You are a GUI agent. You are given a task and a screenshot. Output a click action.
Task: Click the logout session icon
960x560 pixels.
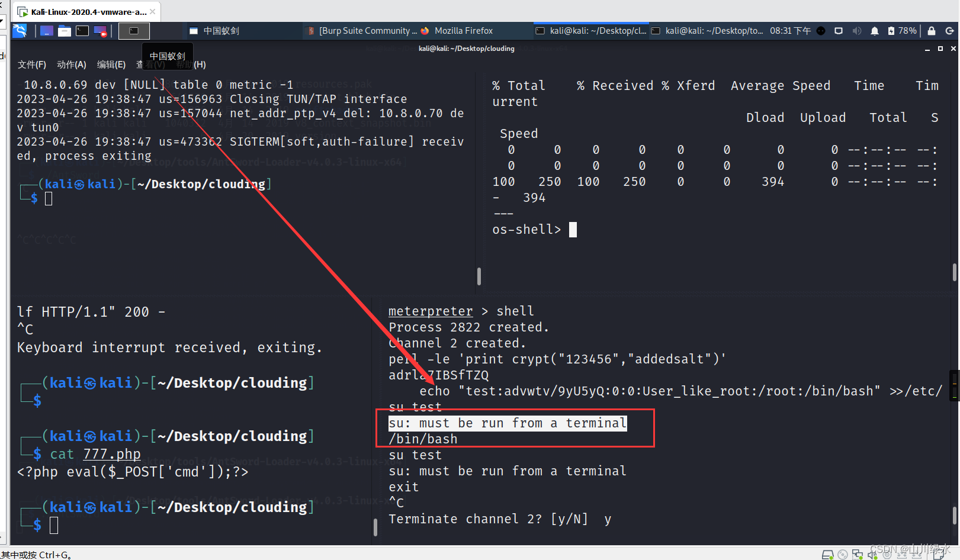pyautogui.click(x=949, y=31)
